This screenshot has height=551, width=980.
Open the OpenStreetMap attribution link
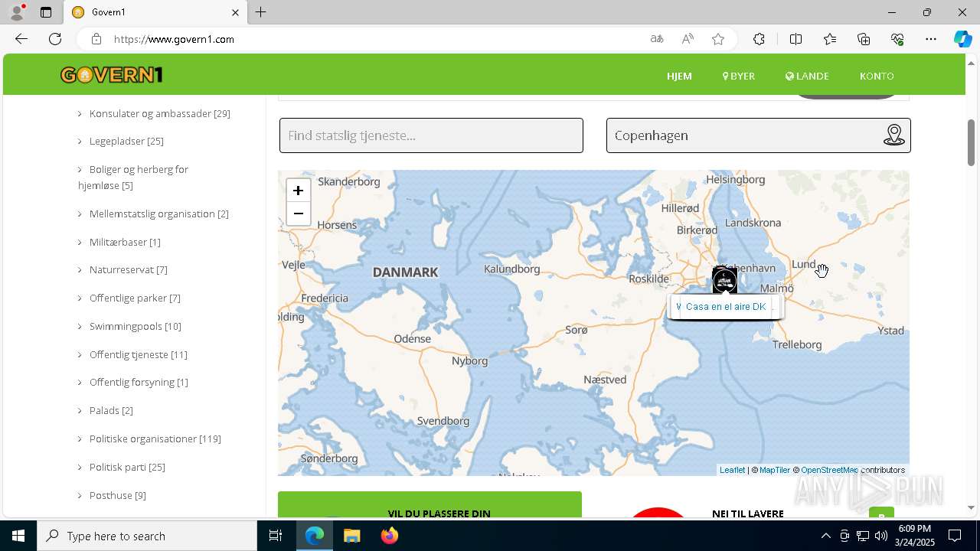(x=829, y=470)
